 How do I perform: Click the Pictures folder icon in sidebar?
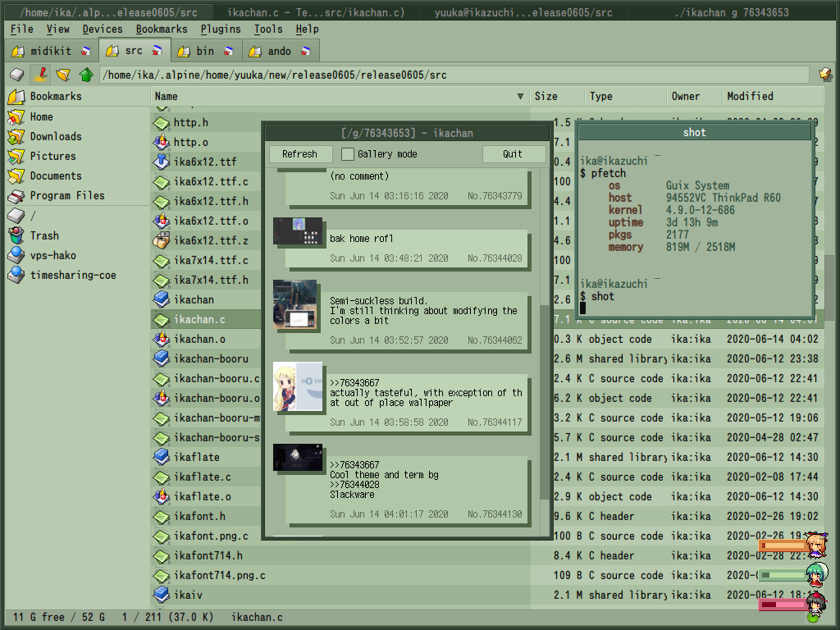[x=16, y=157]
